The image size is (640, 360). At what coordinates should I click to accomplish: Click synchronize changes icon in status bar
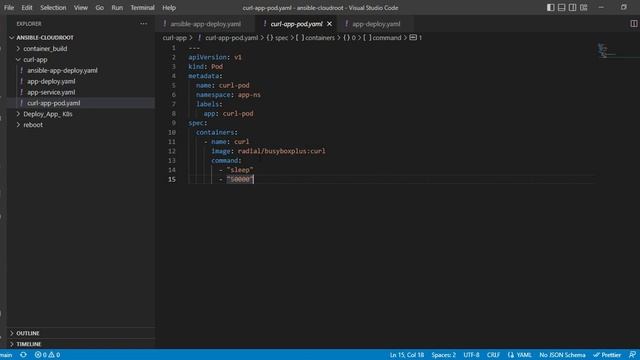click(x=23, y=355)
